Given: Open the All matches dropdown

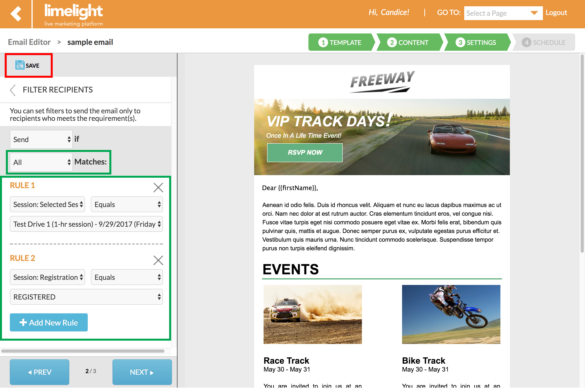Looking at the screenshot, I should tap(41, 162).
